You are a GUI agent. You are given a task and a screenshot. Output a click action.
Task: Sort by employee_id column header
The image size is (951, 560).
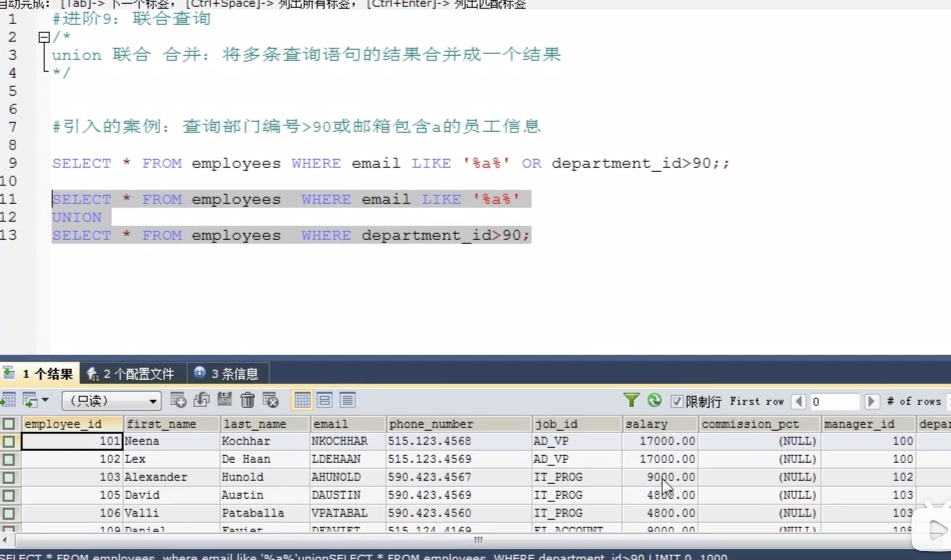(x=72, y=424)
